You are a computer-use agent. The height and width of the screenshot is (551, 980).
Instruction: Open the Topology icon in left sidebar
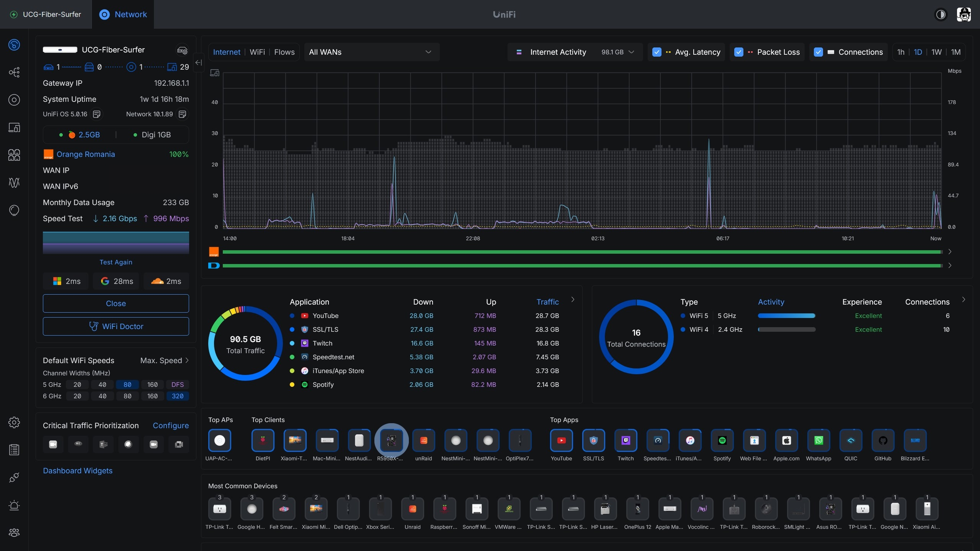[14, 72]
